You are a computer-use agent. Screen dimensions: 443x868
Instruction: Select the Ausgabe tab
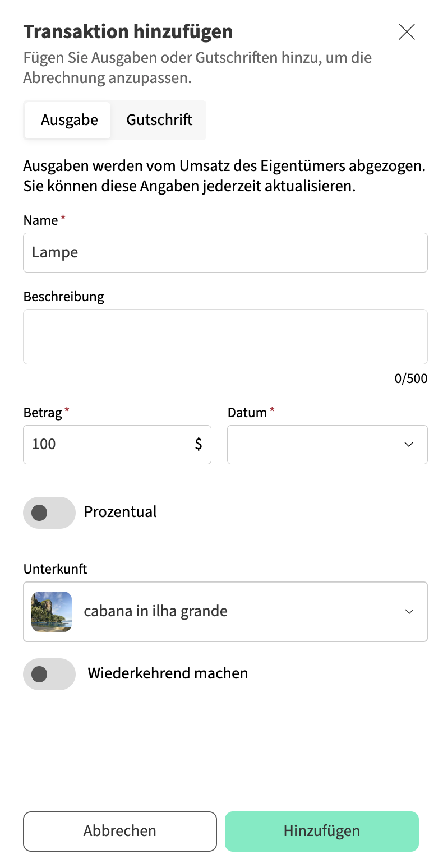[x=69, y=120]
